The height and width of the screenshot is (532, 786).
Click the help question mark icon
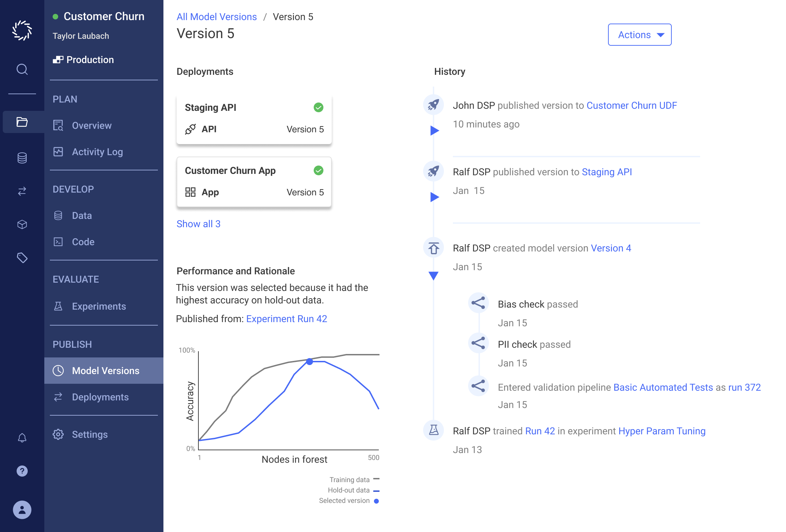[22, 471]
